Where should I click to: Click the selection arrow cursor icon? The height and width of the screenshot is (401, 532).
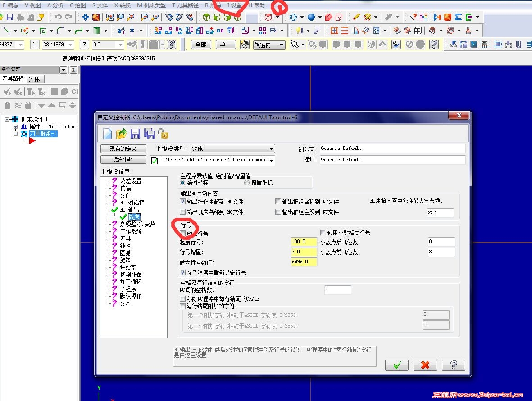295,45
